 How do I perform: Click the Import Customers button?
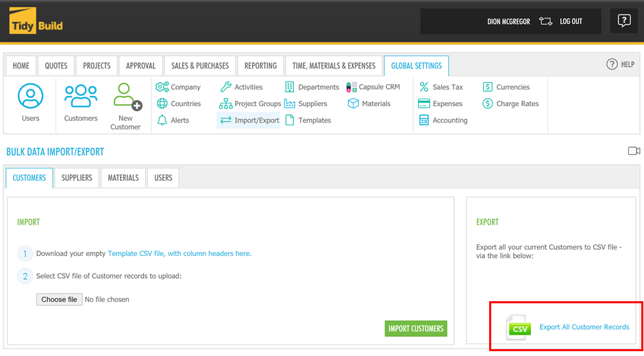coord(416,329)
